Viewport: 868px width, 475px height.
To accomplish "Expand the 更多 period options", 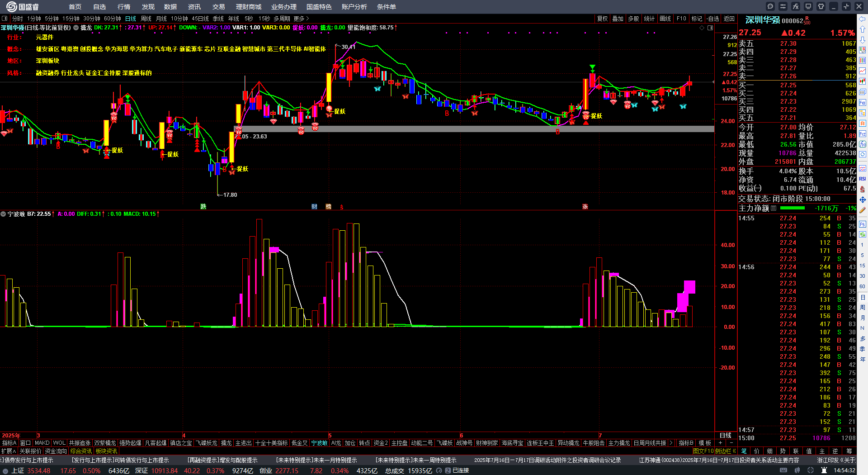I will (301, 19).
